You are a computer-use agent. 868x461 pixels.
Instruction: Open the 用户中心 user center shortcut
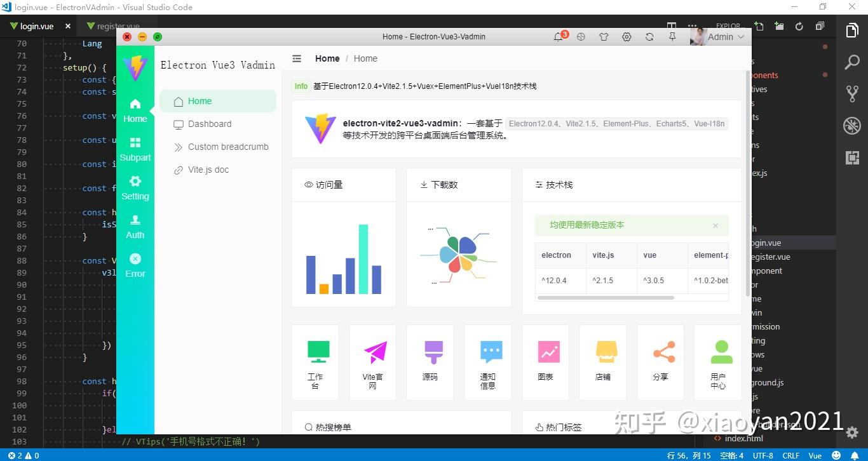point(718,362)
